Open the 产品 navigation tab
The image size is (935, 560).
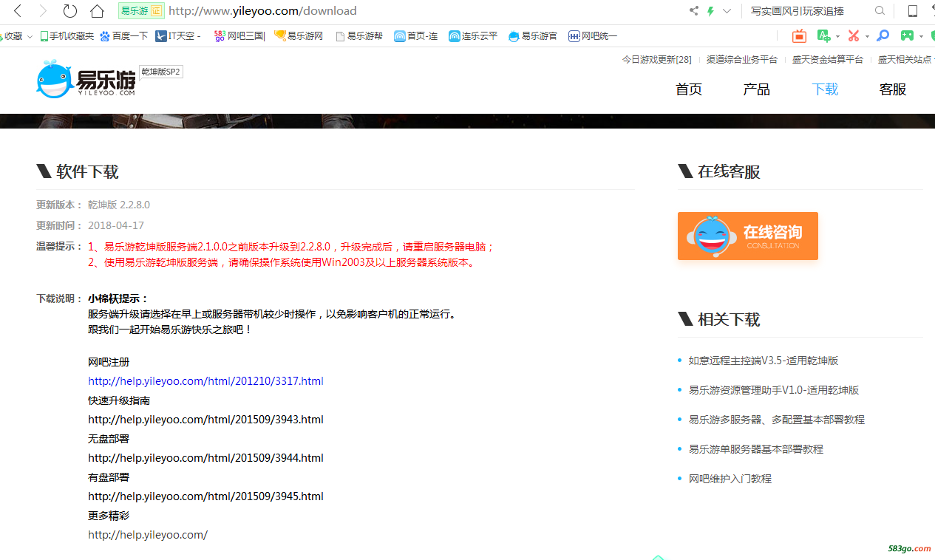[757, 89]
